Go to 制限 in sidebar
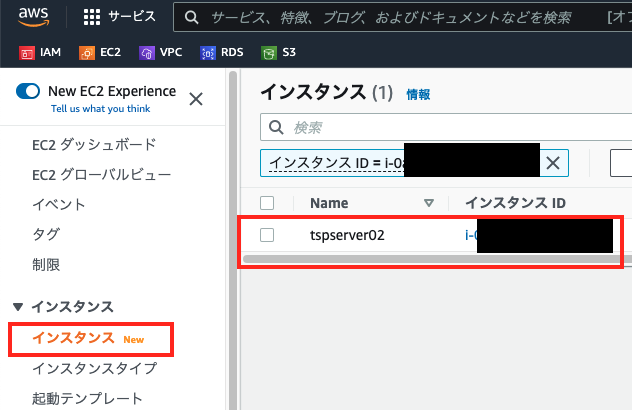 coord(46,265)
